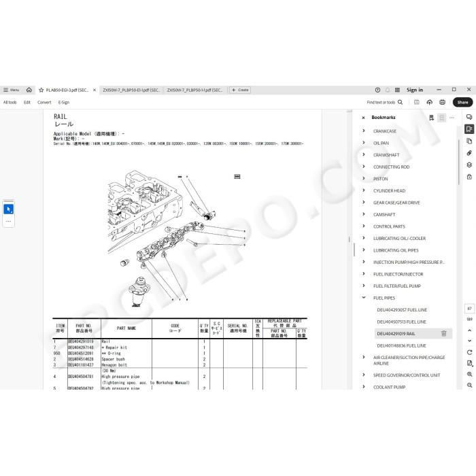Open the CONTROL PARTS bookmark
476x476 pixels.
click(389, 226)
